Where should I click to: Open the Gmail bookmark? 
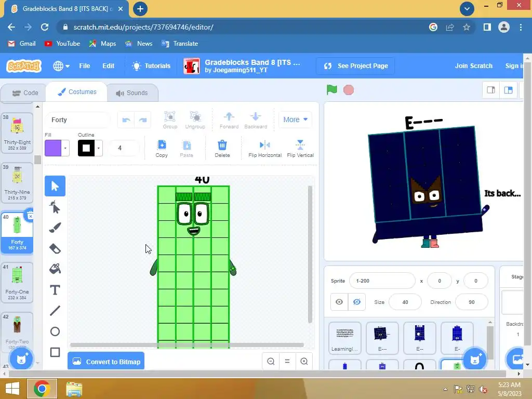(x=21, y=44)
